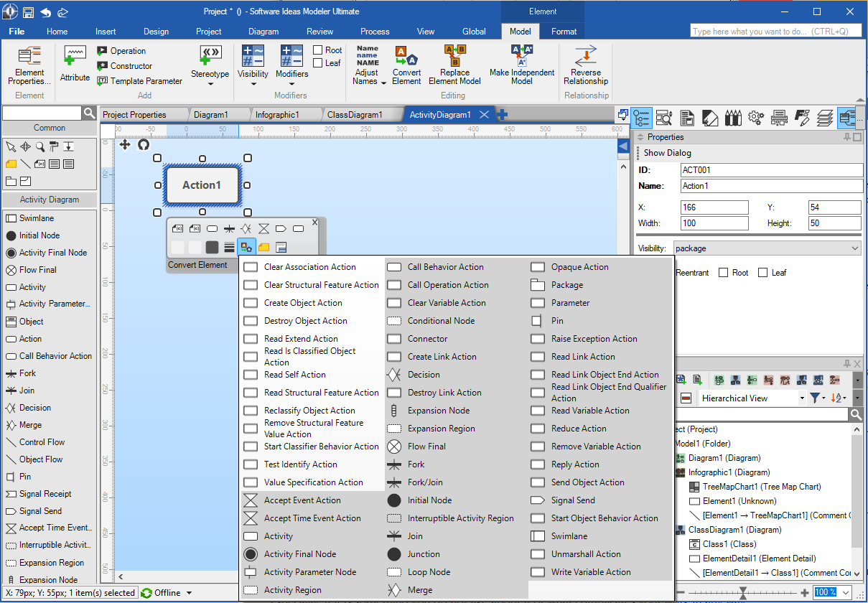Click the filter funnel in project panel
This screenshot has width=868, height=603.
[x=816, y=398]
